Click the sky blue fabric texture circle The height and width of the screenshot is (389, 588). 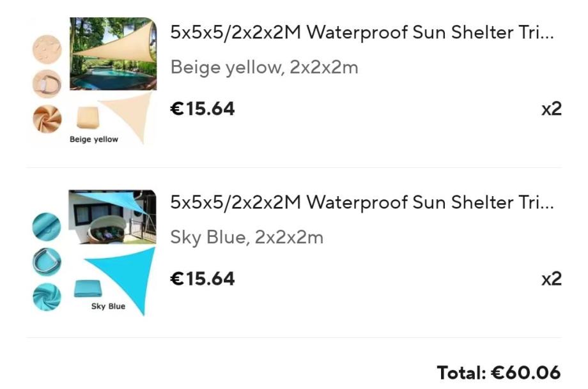tap(47, 227)
